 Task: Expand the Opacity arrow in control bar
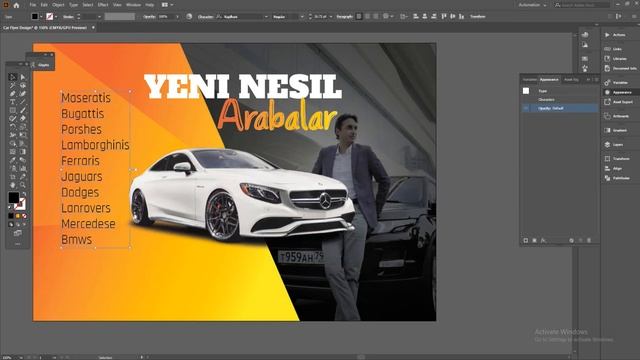[177, 17]
